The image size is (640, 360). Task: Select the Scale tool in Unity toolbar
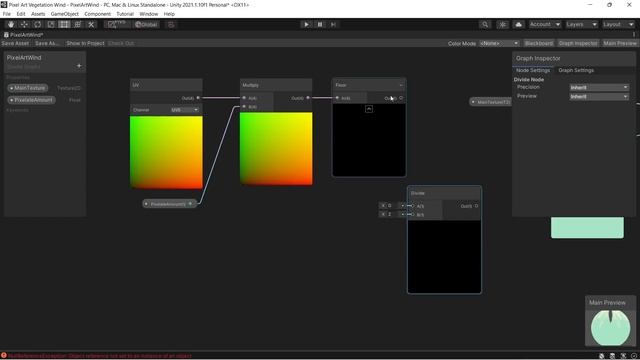(x=51, y=24)
